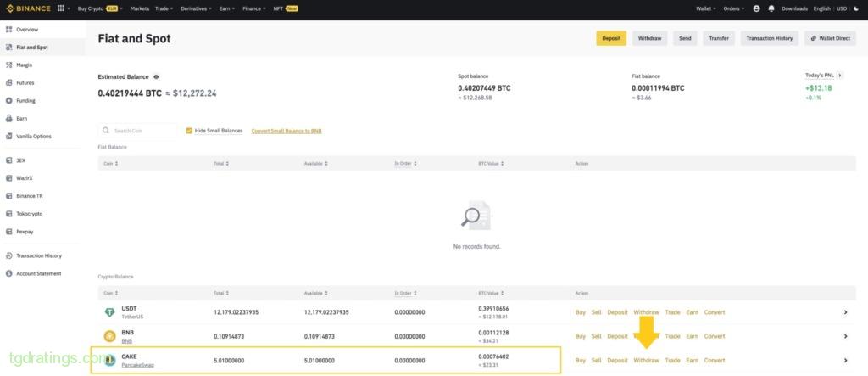
Task: Click the Pexpay sidebar icon
Action: click(8, 231)
